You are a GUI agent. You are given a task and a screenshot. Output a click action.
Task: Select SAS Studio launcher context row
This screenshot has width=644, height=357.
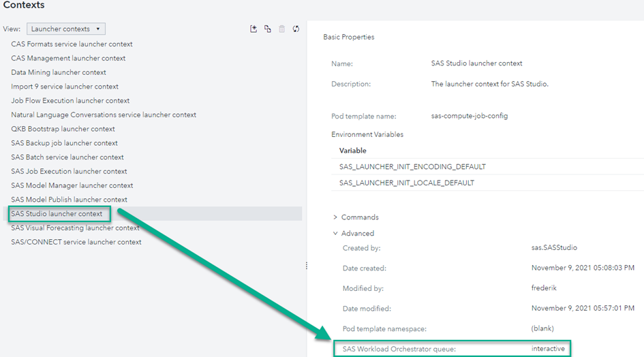point(153,214)
